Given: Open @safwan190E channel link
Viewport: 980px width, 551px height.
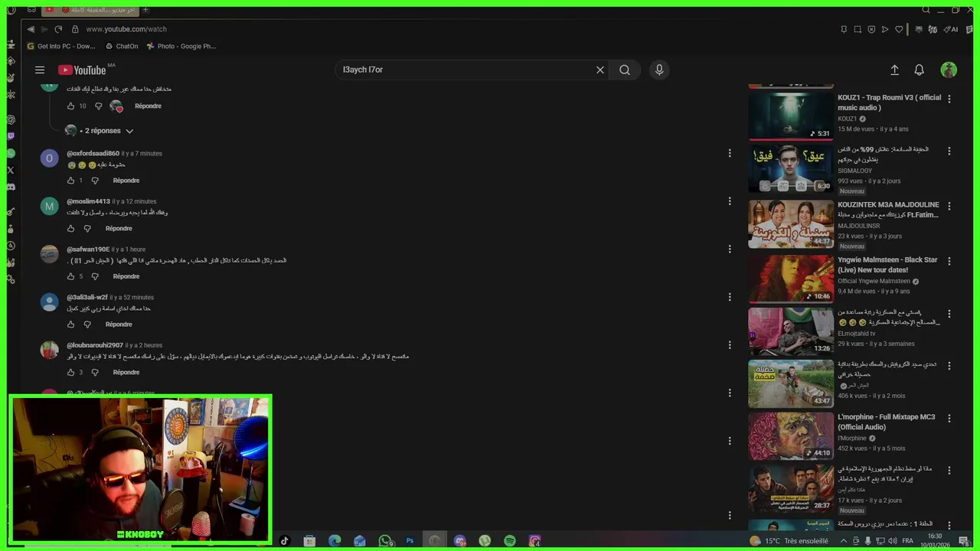Looking at the screenshot, I should [88, 249].
